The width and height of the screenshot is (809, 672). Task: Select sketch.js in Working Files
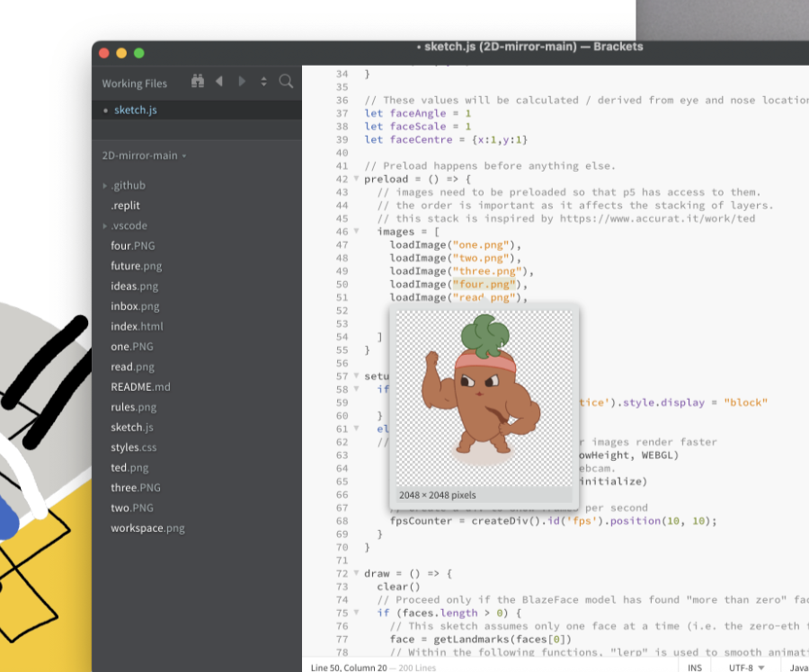(x=136, y=110)
